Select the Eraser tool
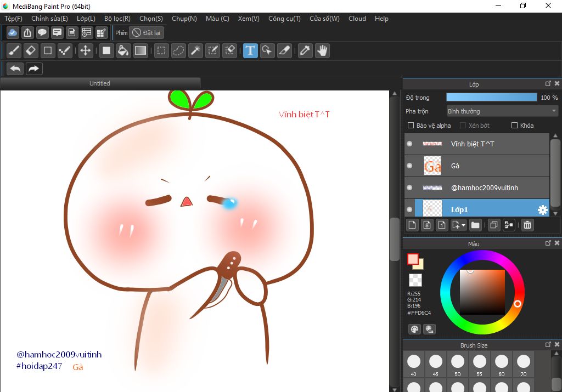The height and width of the screenshot is (392, 562). click(31, 51)
